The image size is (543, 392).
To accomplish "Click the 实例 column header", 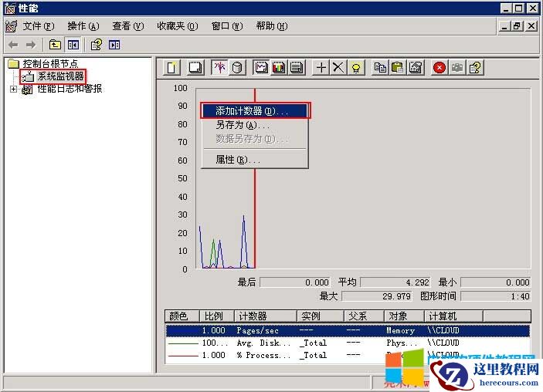I will (x=321, y=316).
